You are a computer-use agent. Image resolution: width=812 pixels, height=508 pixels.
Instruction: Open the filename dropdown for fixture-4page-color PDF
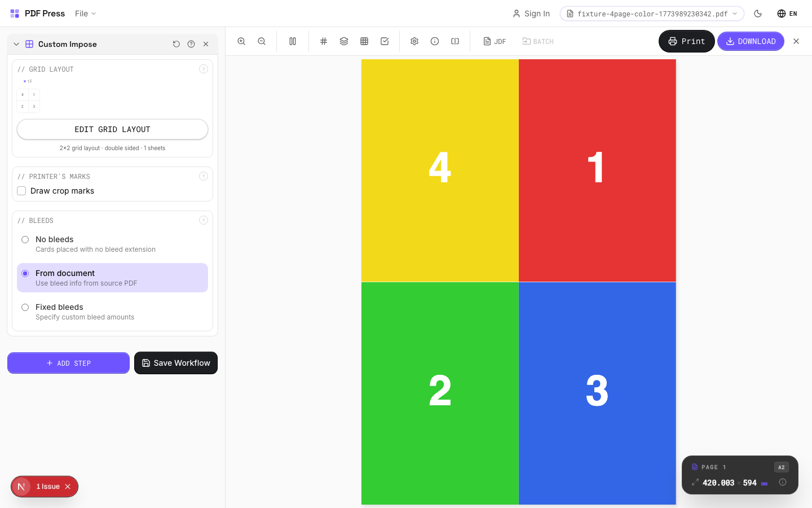tap(735, 14)
